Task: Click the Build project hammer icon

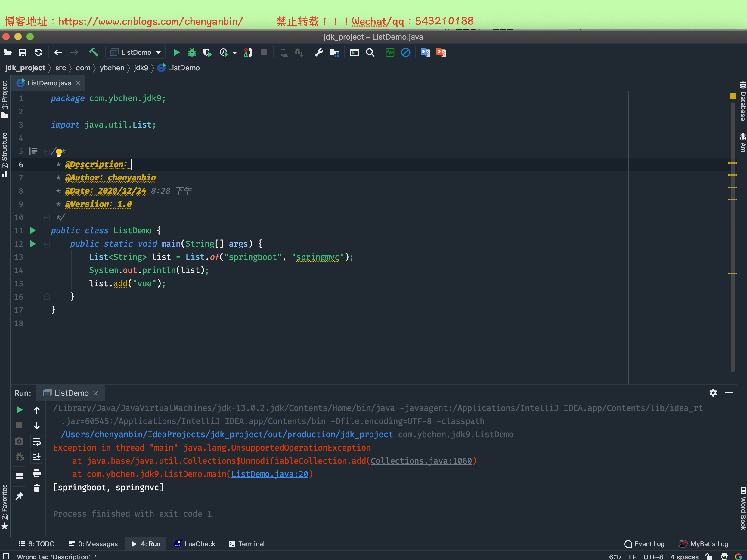Action: [94, 52]
